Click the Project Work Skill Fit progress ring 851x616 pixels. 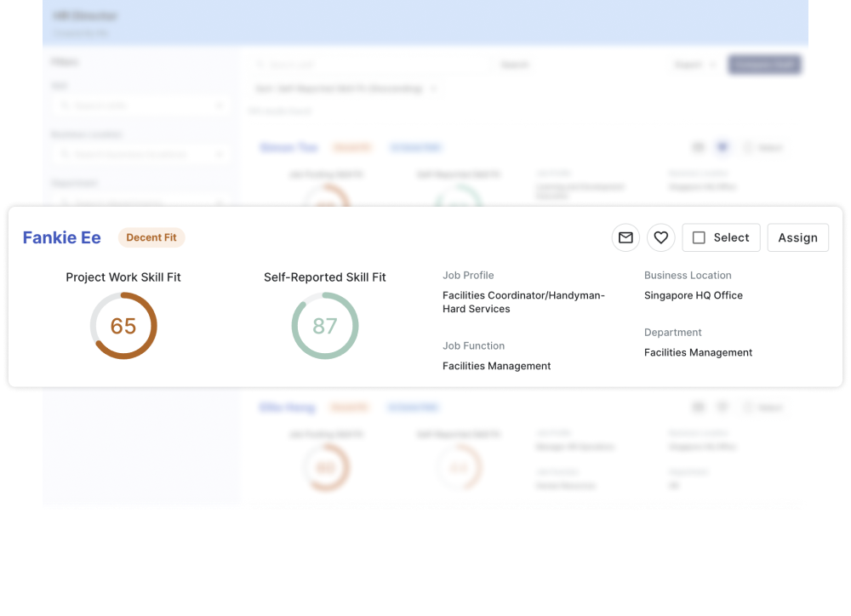(123, 325)
